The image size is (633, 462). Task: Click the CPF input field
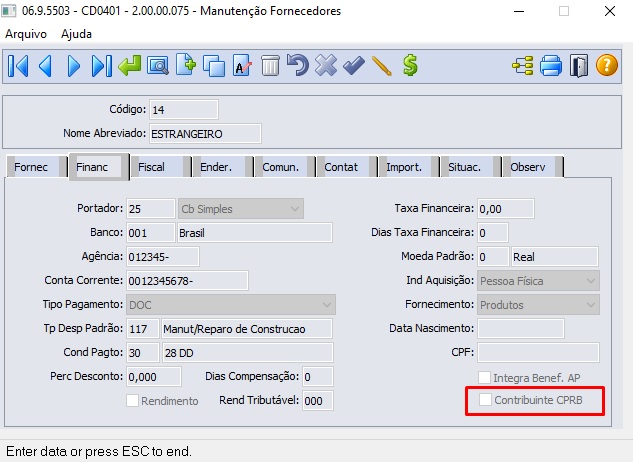pyautogui.click(x=538, y=353)
